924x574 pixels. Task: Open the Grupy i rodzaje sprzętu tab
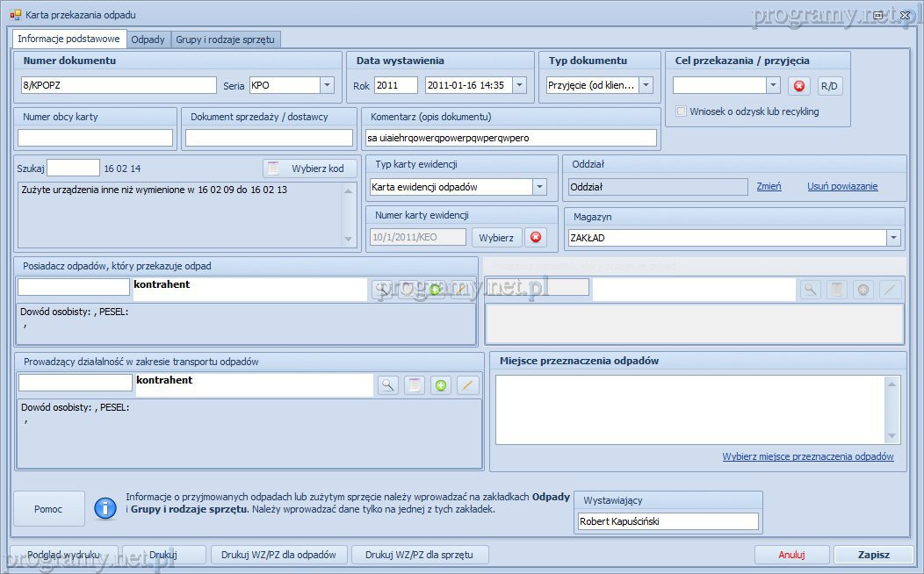click(226, 39)
